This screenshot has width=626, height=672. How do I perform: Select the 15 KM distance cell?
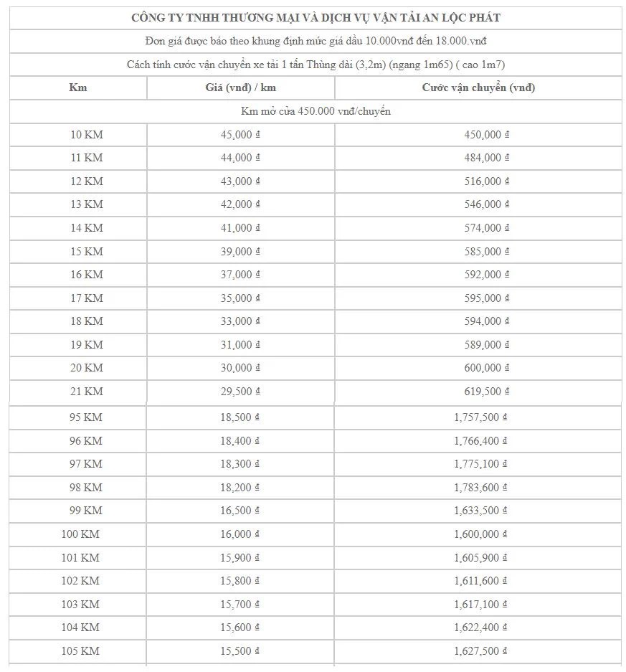78,252
